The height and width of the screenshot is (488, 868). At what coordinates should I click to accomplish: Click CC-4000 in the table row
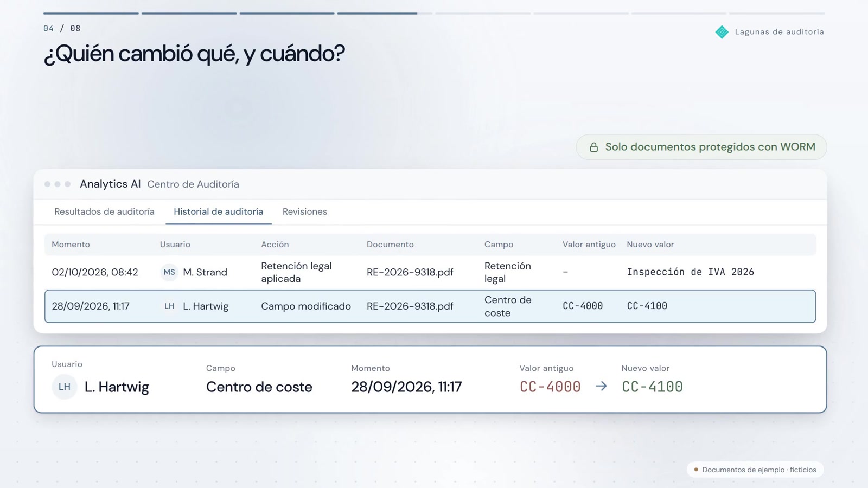click(583, 306)
